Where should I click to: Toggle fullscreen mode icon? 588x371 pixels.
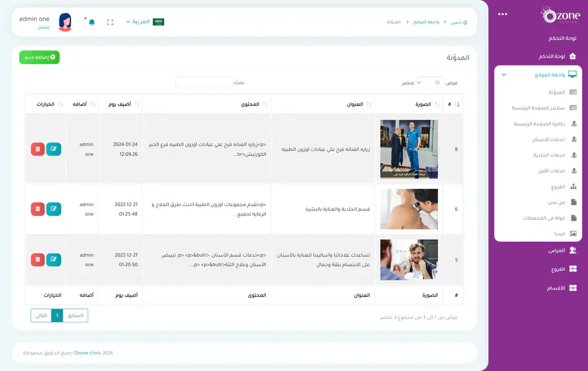(x=110, y=22)
